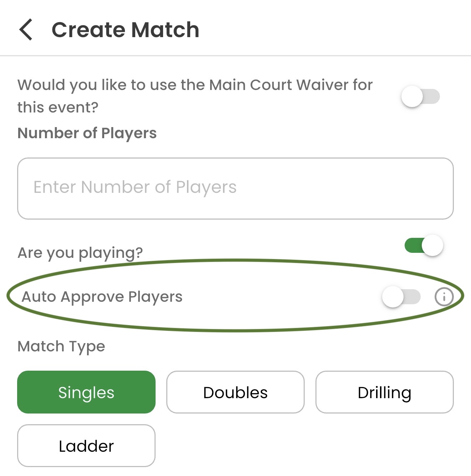Click the Number of Players heading
Image resolution: width=471 pixels, height=476 pixels.
pyautogui.click(x=87, y=133)
